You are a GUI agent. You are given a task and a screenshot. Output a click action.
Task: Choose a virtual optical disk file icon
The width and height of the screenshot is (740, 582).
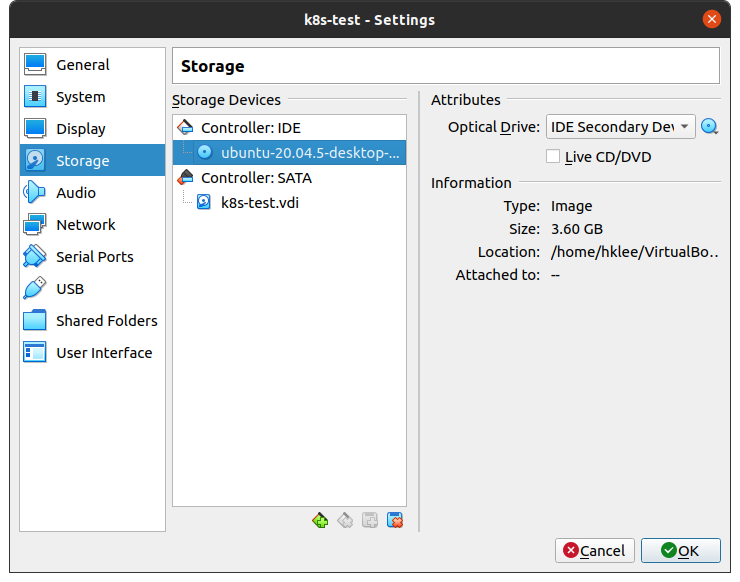[x=709, y=127]
